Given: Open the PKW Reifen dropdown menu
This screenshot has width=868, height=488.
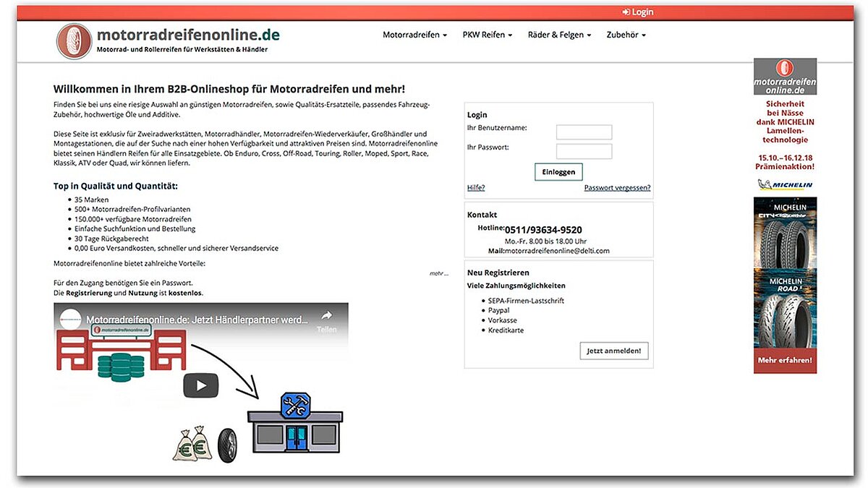Looking at the screenshot, I should [488, 35].
